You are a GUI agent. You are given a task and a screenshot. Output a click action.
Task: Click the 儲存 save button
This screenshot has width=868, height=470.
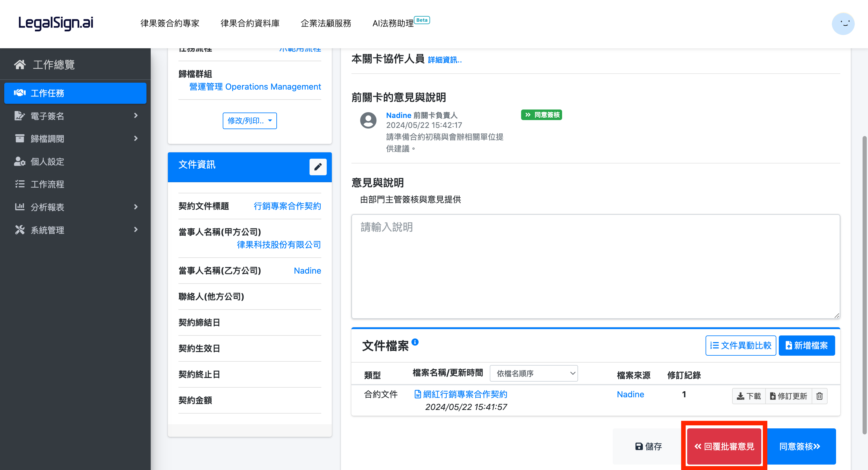pos(648,446)
